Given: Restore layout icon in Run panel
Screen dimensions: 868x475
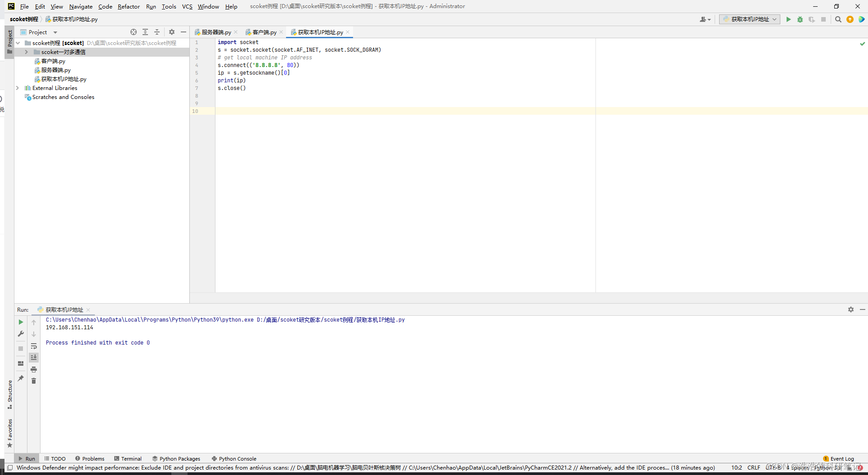Looking at the screenshot, I should click(21, 363).
